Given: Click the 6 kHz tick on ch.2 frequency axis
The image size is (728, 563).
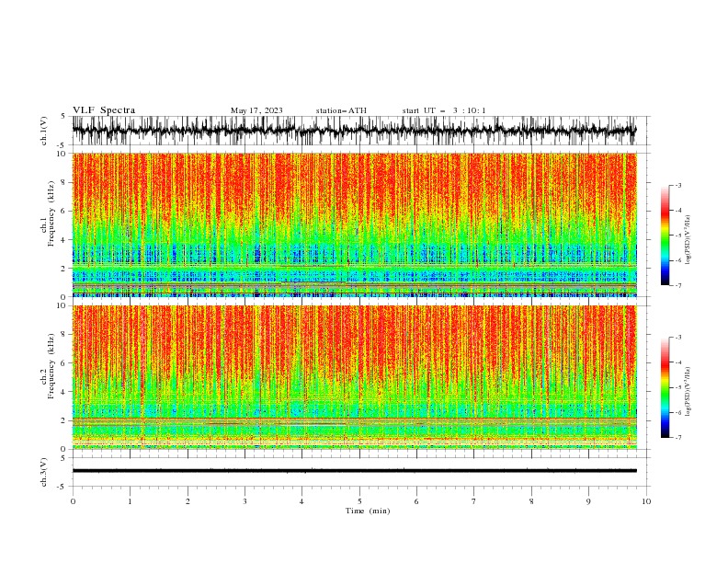Looking at the screenshot, I should tap(65, 363).
